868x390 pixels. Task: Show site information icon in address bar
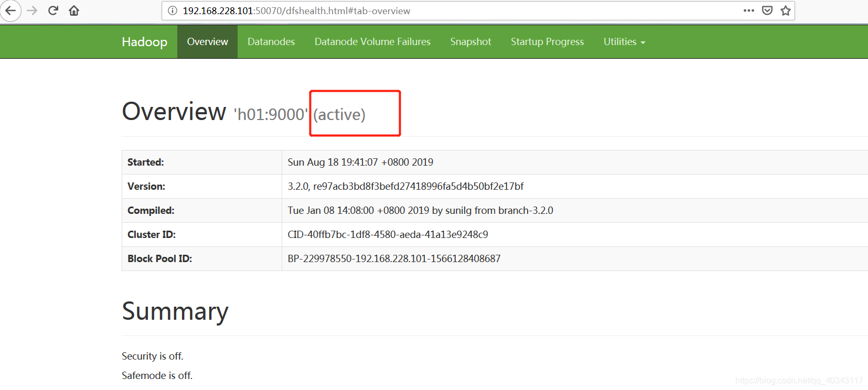pyautogui.click(x=173, y=10)
